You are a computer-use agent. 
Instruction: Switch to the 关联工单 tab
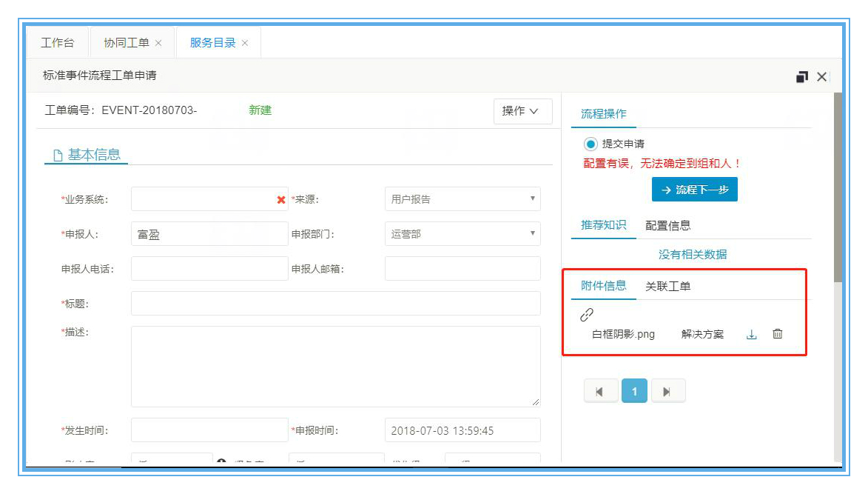[x=667, y=287]
